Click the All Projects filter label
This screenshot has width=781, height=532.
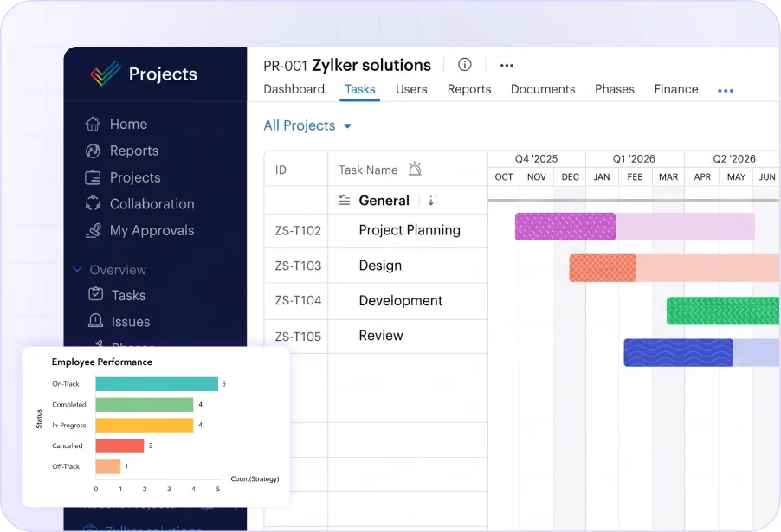click(x=300, y=125)
